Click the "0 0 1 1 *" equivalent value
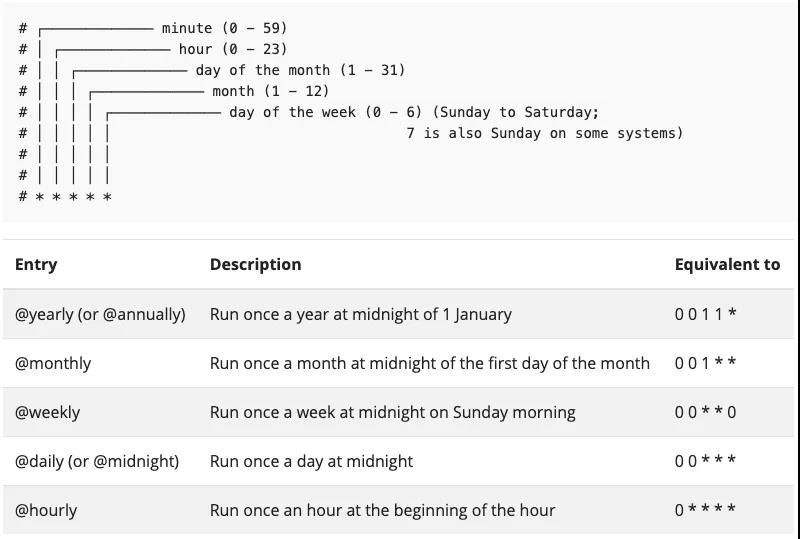 (705, 314)
